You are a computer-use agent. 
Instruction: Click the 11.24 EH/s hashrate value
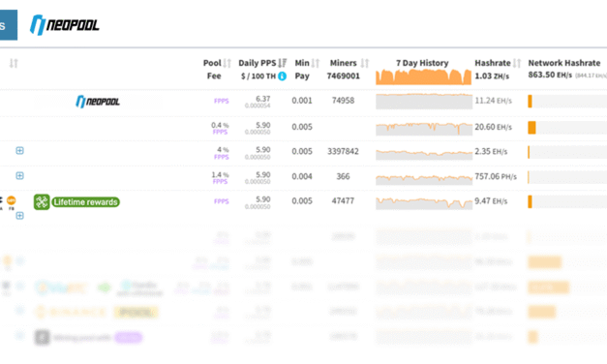pyautogui.click(x=493, y=101)
